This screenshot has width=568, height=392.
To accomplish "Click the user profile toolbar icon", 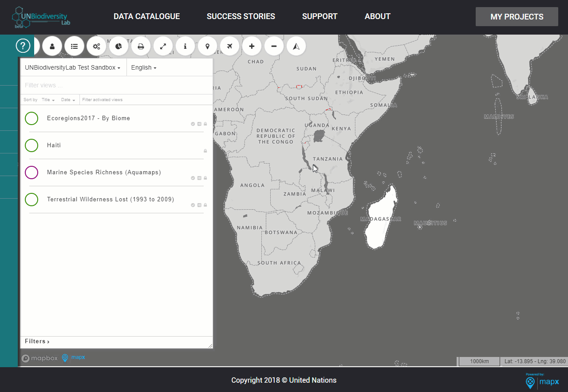I will coord(52,46).
